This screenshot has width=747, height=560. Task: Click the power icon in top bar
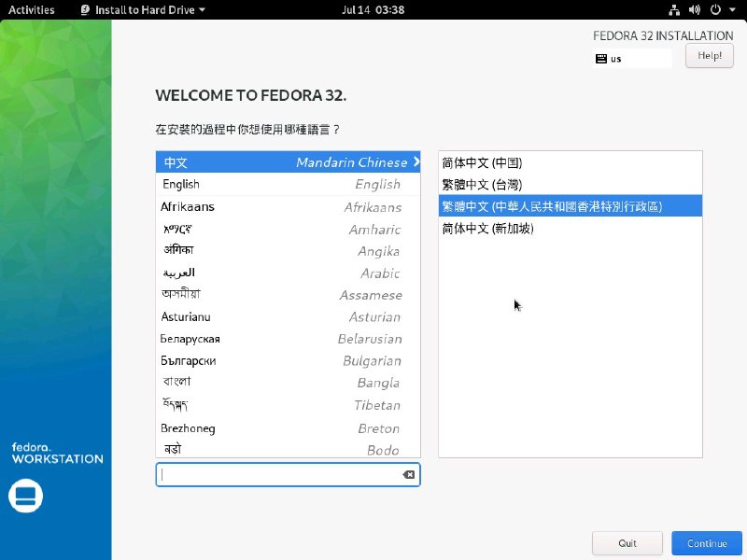click(x=715, y=10)
